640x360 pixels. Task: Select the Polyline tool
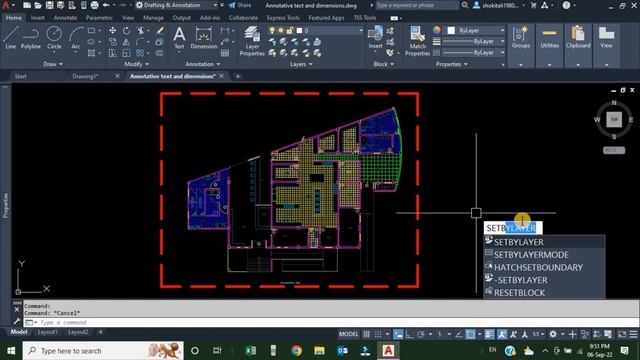coord(31,38)
